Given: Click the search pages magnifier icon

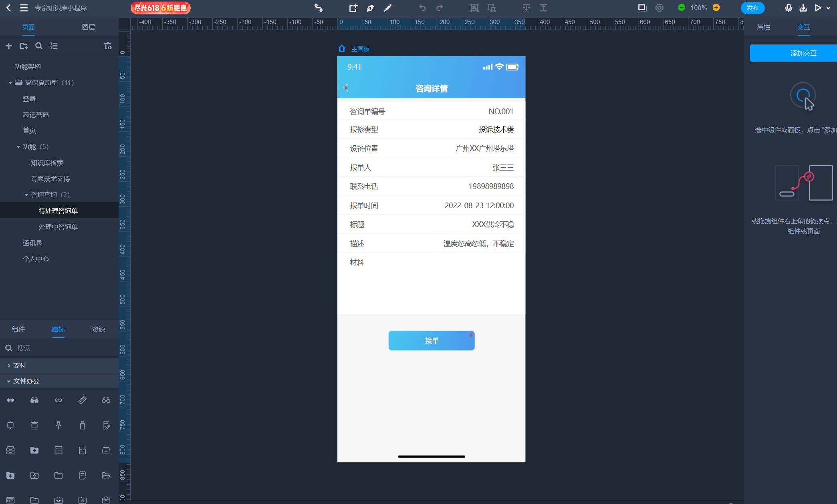Looking at the screenshot, I should click(x=39, y=46).
